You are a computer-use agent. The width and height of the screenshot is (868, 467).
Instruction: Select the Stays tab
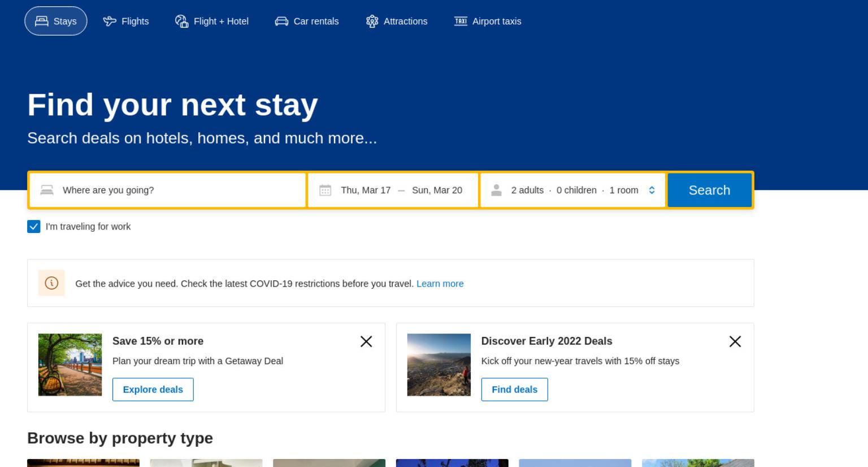[56, 21]
